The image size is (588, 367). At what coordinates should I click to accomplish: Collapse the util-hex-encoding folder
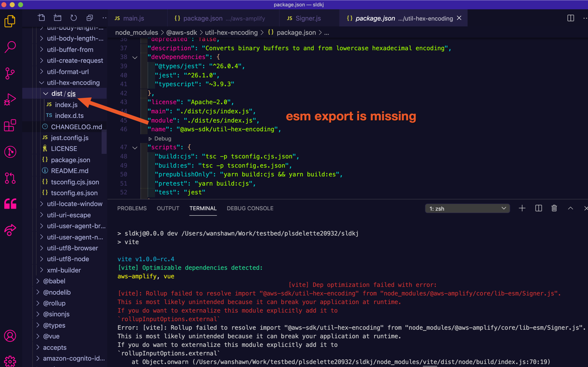pyautogui.click(x=65, y=83)
